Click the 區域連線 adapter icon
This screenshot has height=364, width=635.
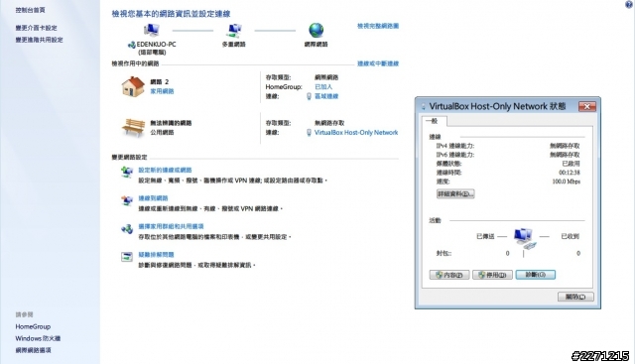tap(309, 96)
